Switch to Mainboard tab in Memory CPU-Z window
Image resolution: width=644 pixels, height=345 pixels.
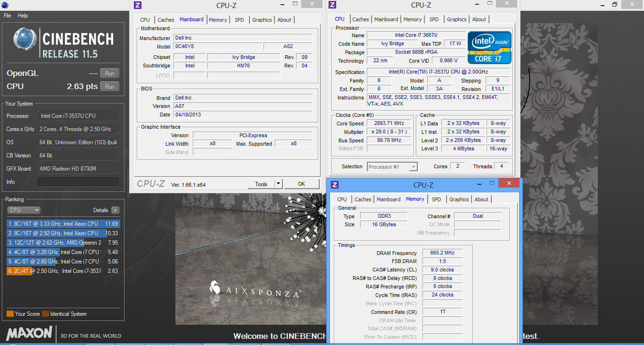point(388,199)
